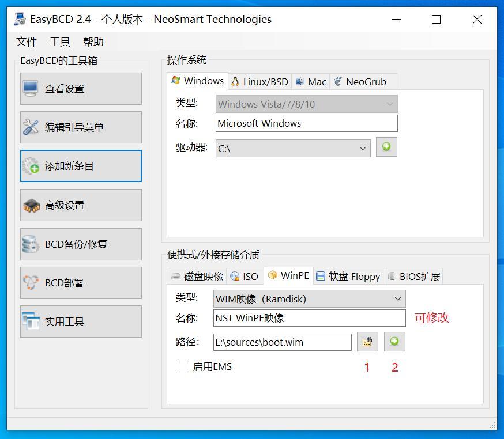Viewport: 504px width, 439px height.
Task: Open BCD备份/修复 tool
Action: coord(81,244)
